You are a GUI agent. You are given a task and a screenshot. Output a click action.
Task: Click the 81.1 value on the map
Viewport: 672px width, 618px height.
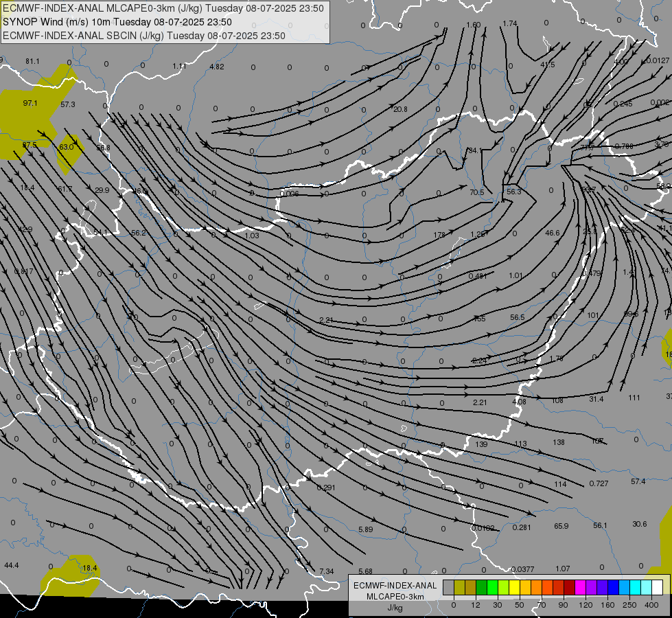pyautogui.click(x=32, y=61)
